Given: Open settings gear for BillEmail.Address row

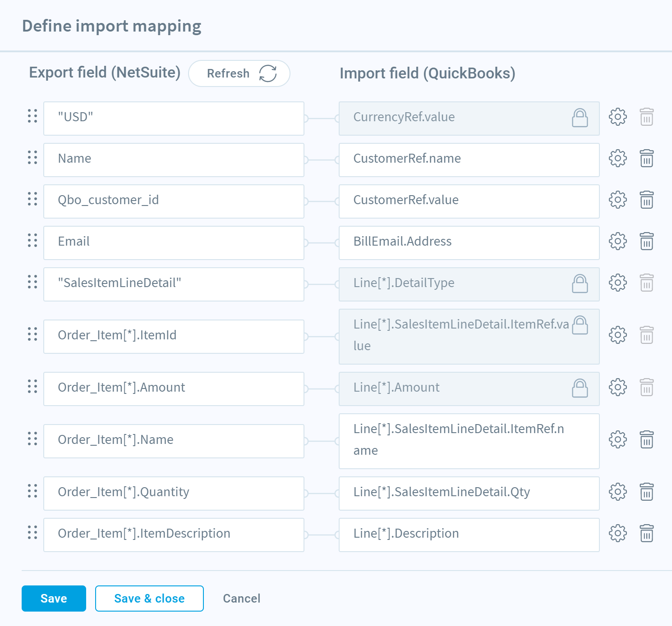Looking at the screenshot, I should (x=617, y=242).
